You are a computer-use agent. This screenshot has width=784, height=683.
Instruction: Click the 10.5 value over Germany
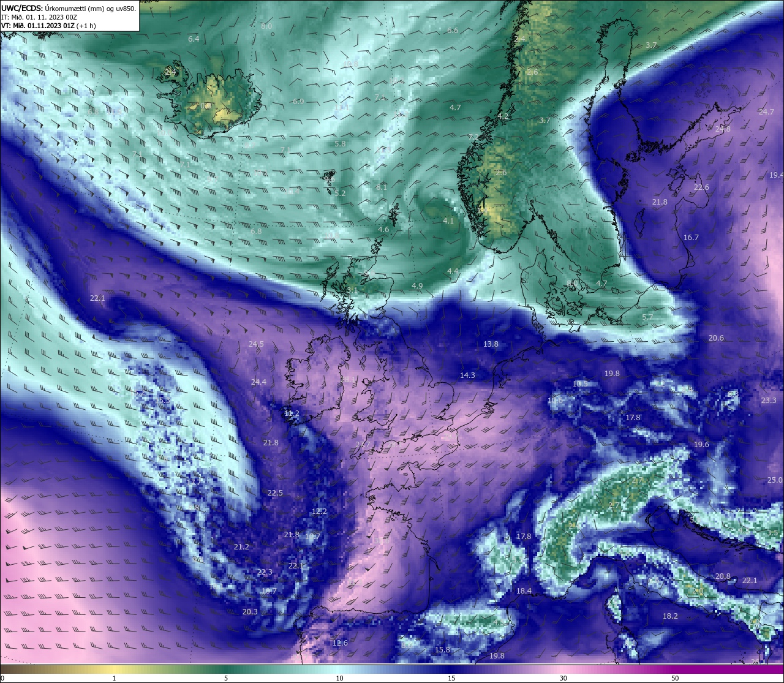(x=580, y=383)
